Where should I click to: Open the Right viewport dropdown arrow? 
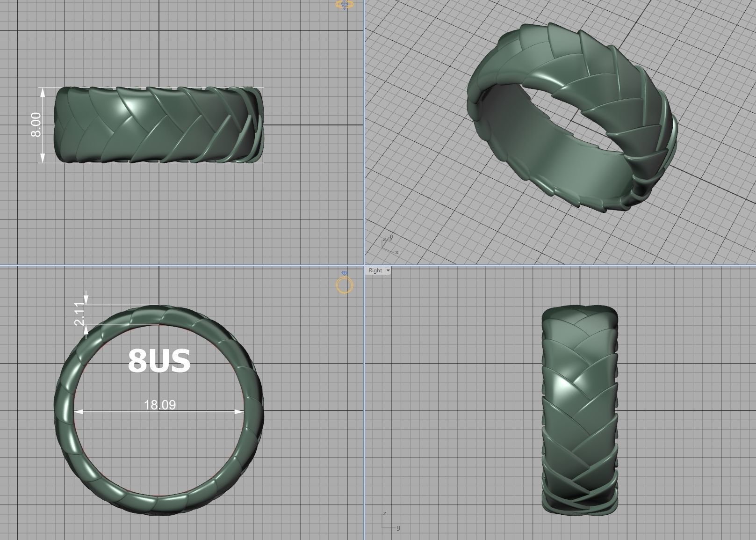(388, 270)
